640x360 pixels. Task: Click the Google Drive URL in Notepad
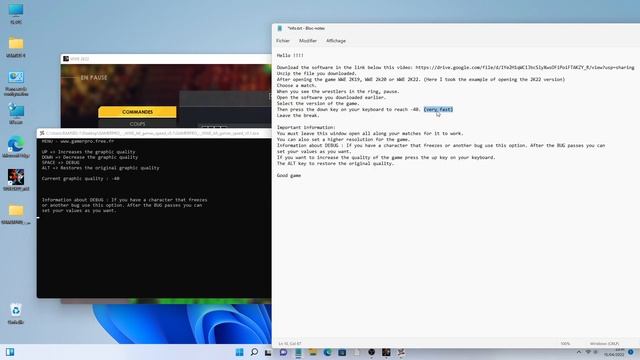525,67
